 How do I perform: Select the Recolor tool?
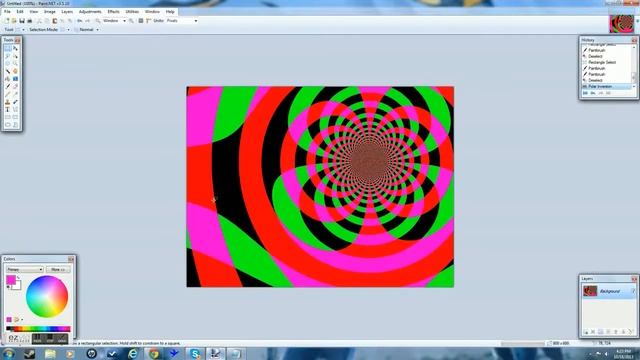click(x=15, y=102)
